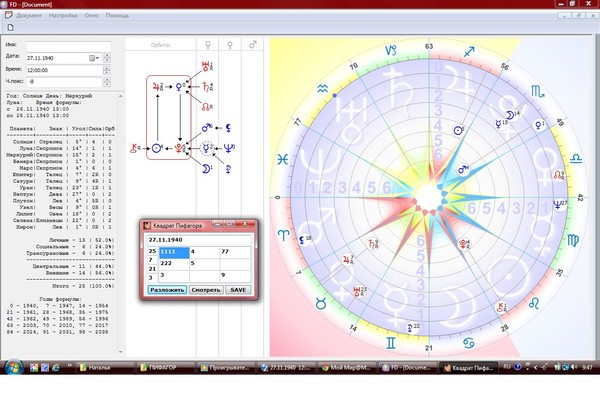Screen dimensions: 600x399
Task: Open the Настройки menu
Action: pyautogui.click(x=63, y=15)
